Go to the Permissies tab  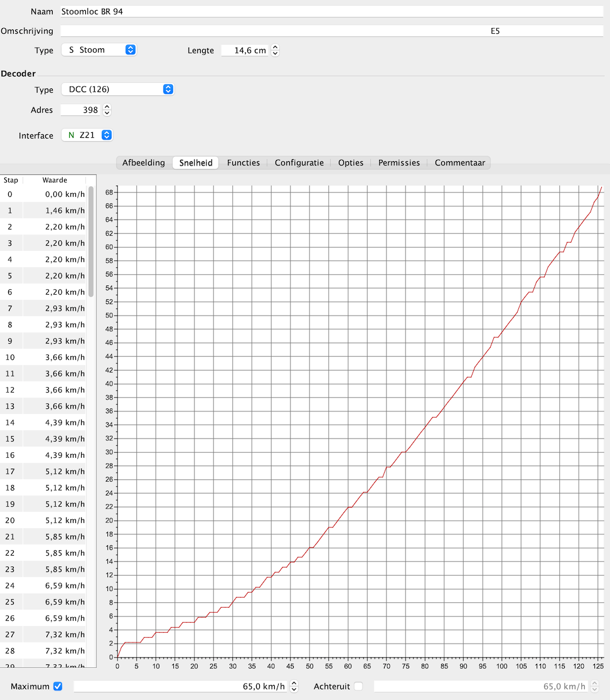(399, 163)
